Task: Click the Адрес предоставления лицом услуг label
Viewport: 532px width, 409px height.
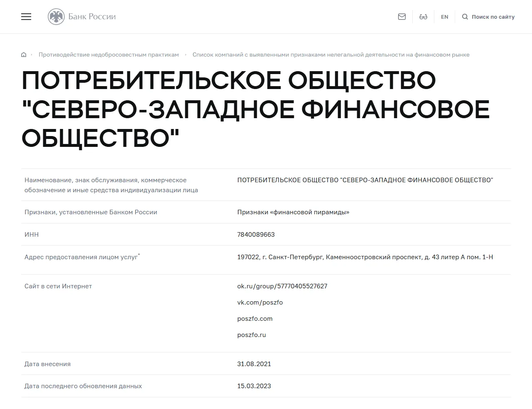Action: click(x=82, y=257)
